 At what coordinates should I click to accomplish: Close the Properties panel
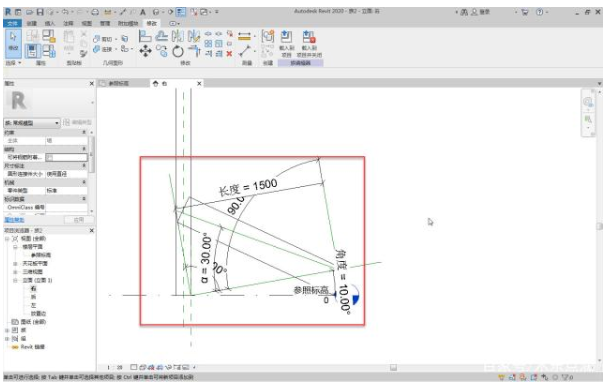click(x=92, y=83)
